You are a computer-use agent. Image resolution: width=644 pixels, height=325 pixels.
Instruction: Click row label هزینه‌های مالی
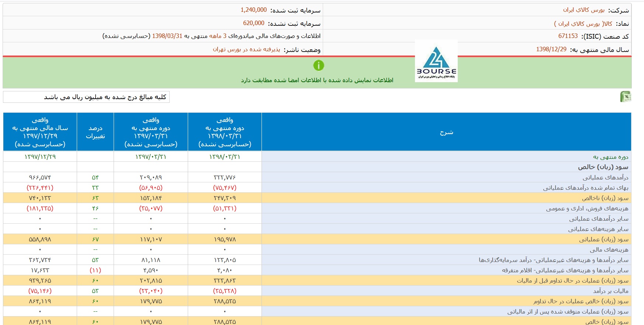(609, 250)
